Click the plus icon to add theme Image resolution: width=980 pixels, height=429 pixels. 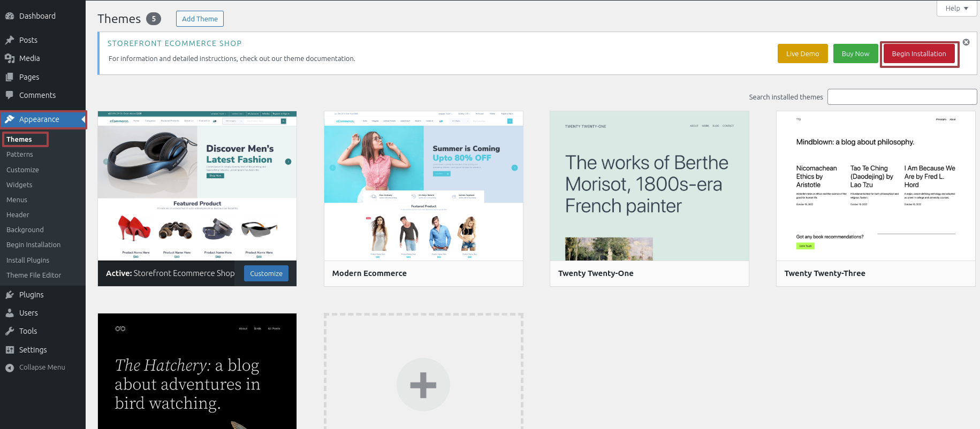tap(423, 385)
